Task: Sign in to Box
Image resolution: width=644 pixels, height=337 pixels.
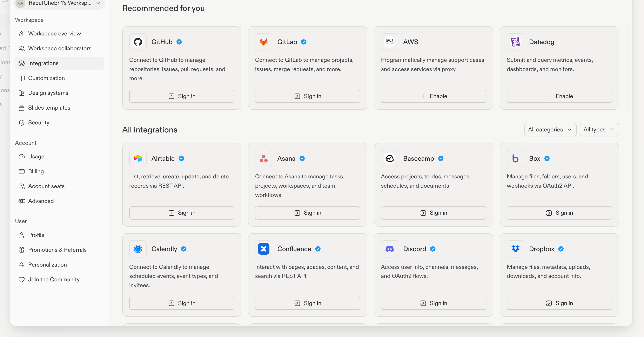Action: [x=559, y=213]
